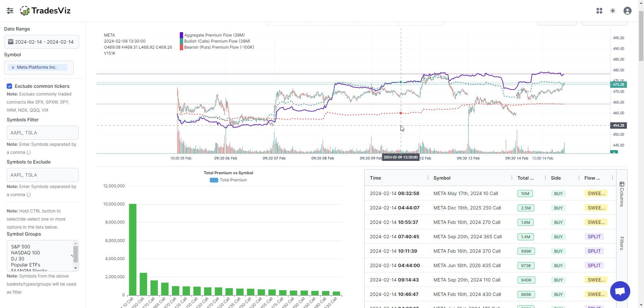Select row META Dec 19th, 2025 250 Call
644x308 pixels.
click(490, 208)
